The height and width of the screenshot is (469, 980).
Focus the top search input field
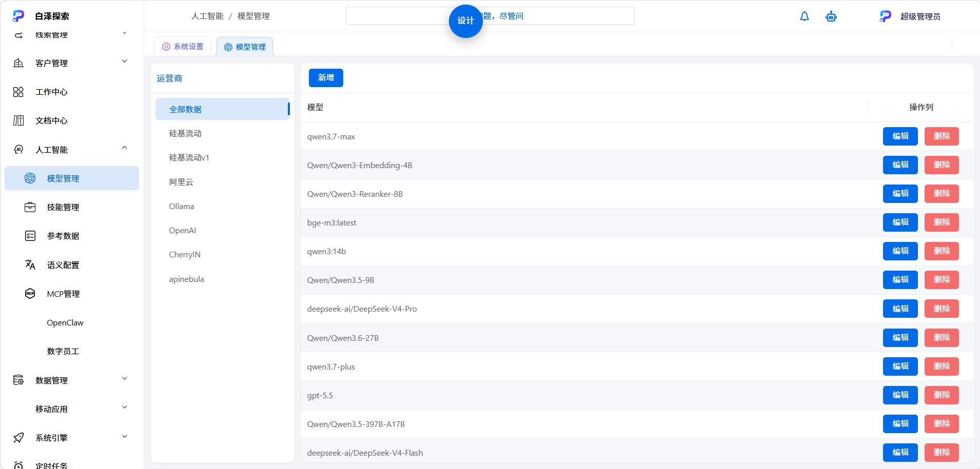coord(490,16)
